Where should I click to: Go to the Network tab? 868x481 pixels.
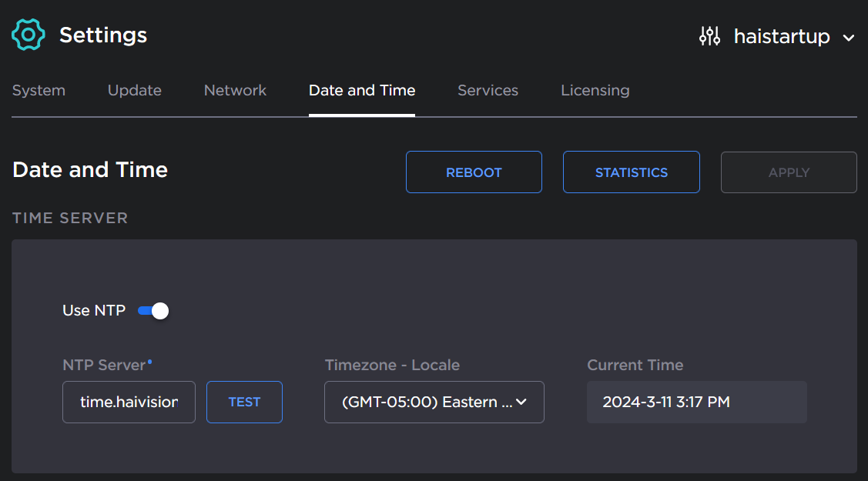[235, 91]
